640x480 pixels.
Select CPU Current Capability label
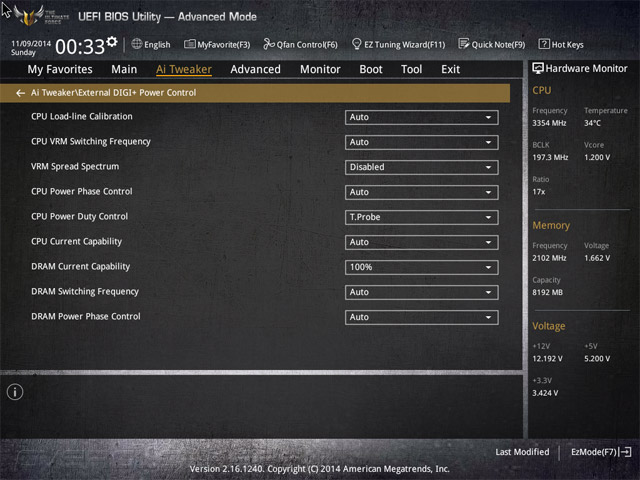click(x=76, y=242)
